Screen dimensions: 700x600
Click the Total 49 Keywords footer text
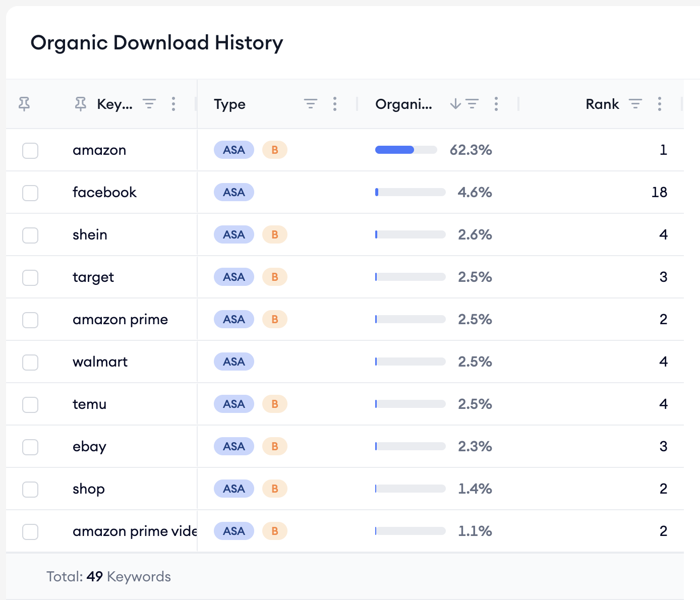pos(108,577)
